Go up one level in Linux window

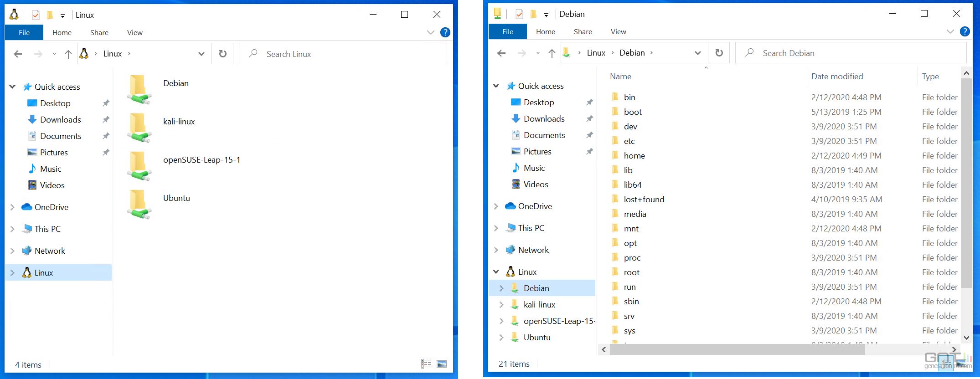click(x=68, y=54)
